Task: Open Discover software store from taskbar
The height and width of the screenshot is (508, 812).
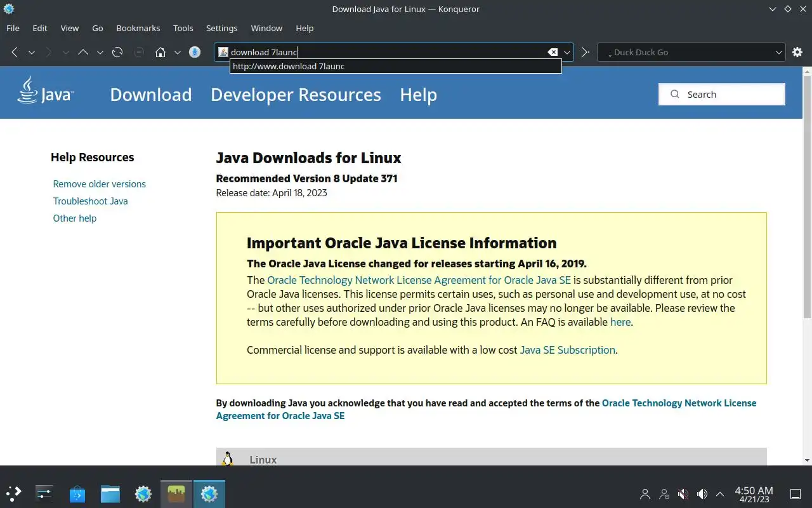Action: click(77, 493)
